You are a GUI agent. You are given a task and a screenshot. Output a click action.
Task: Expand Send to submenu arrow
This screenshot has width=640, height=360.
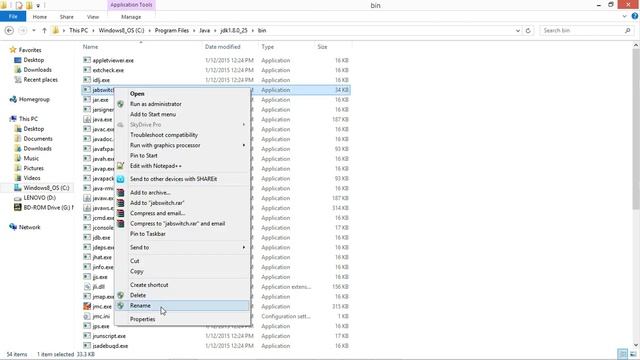click(244, 247)
